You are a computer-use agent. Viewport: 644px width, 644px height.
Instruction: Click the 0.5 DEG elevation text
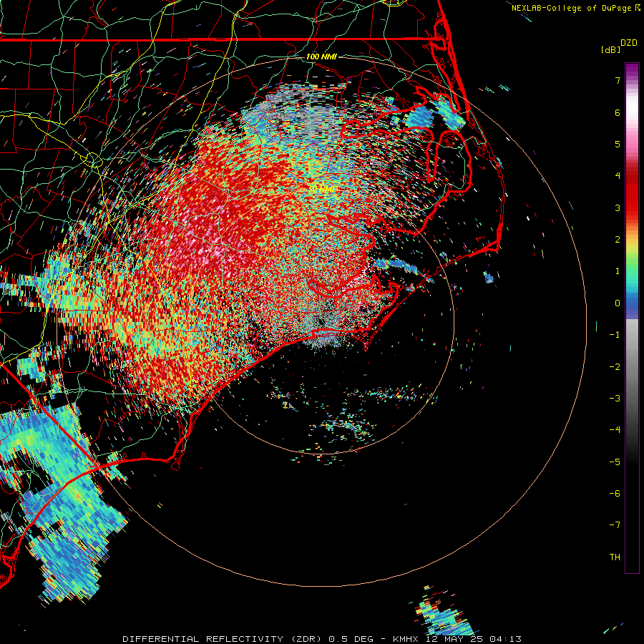coord(351,639)
